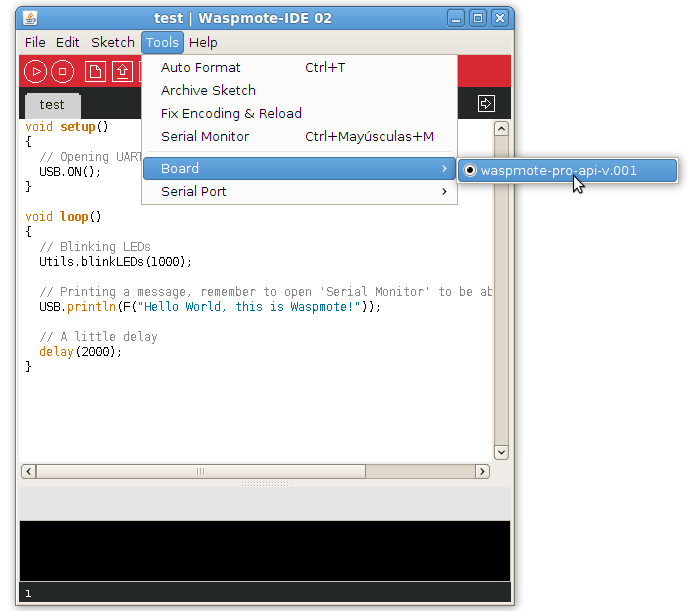This screenshot has width=691, height=611.
Task: Click the Open sketch up-arrow icon
Action: (122, 71)
